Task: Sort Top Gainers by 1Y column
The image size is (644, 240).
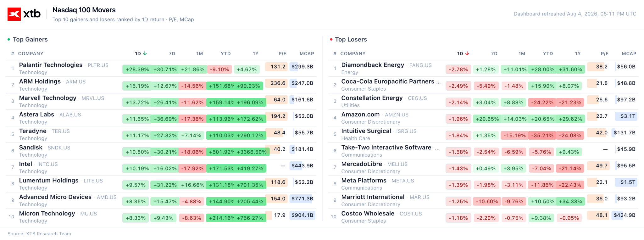Action: (x=256, y=53)
